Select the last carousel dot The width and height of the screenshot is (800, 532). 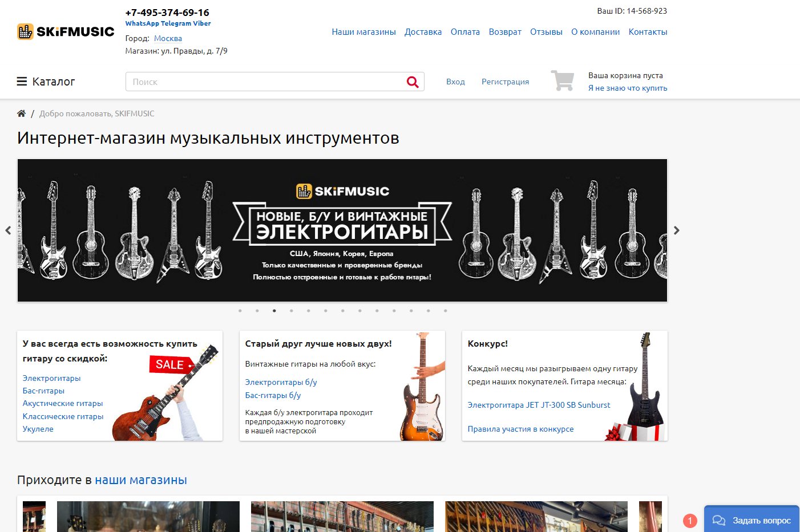point(446,311)
